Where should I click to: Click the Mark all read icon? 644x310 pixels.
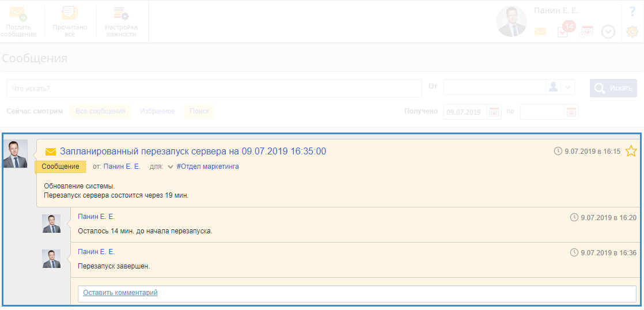point(69,14)
